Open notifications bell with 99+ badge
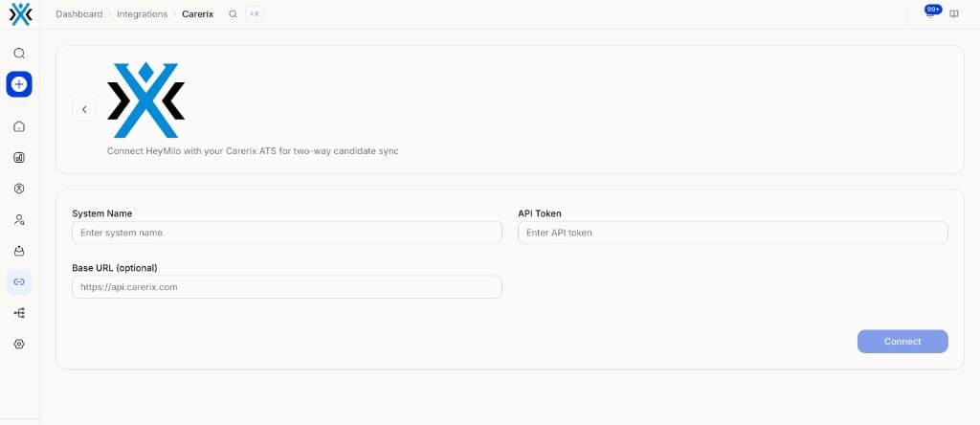The width and height of the screenshot is (980, 425). coord(931,11)
